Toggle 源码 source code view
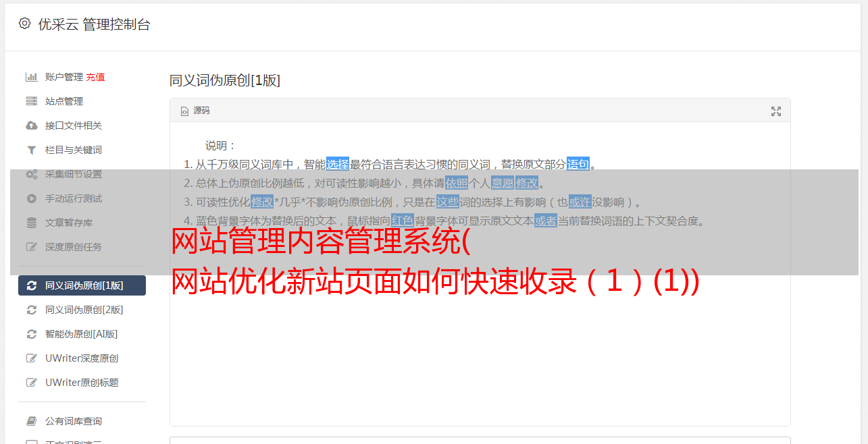 click(x=195, y=111)
